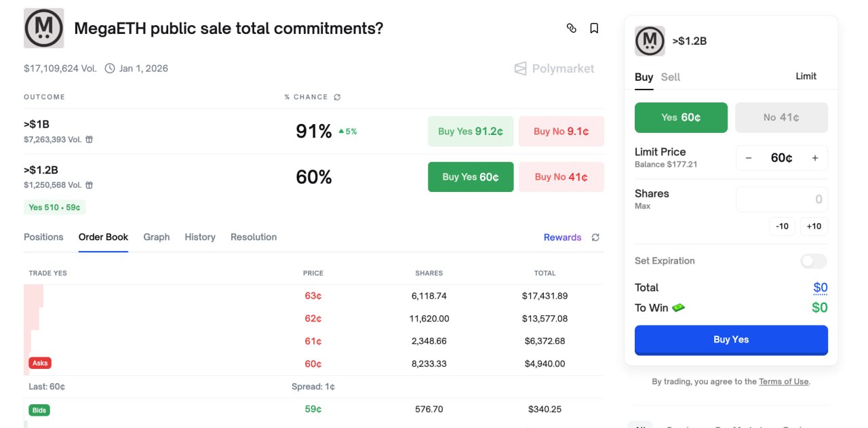Click the MegaETH logo in the header
This screenshot has width=868, height=428.
(43, 28)
